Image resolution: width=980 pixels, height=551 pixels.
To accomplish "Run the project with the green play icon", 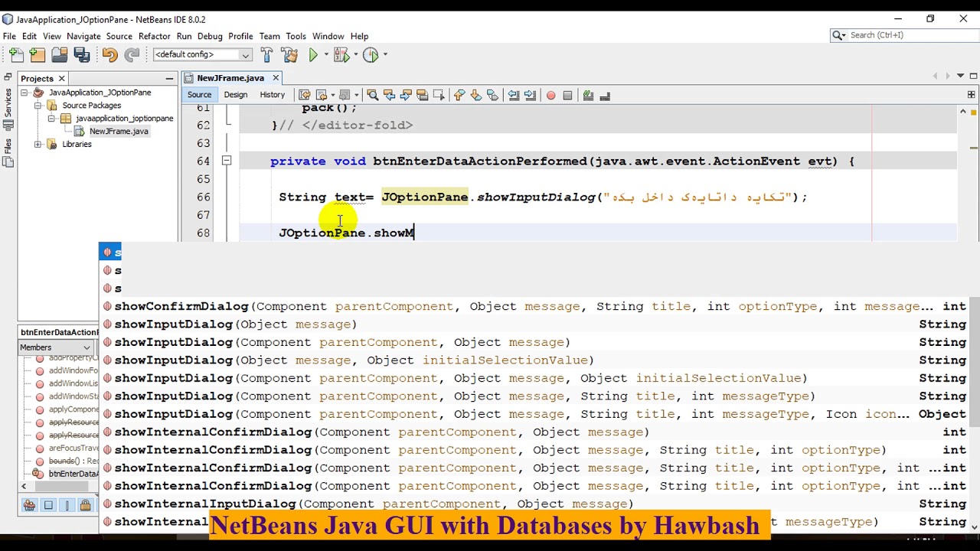I will coord(313,55).
